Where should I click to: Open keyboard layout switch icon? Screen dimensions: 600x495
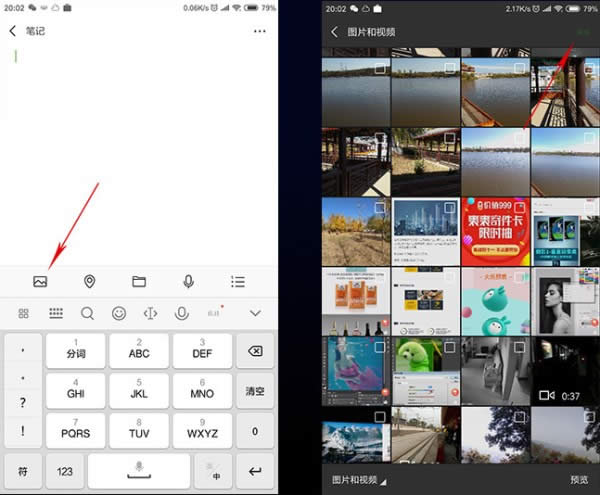pyautogui.click(x=56, y=313)
